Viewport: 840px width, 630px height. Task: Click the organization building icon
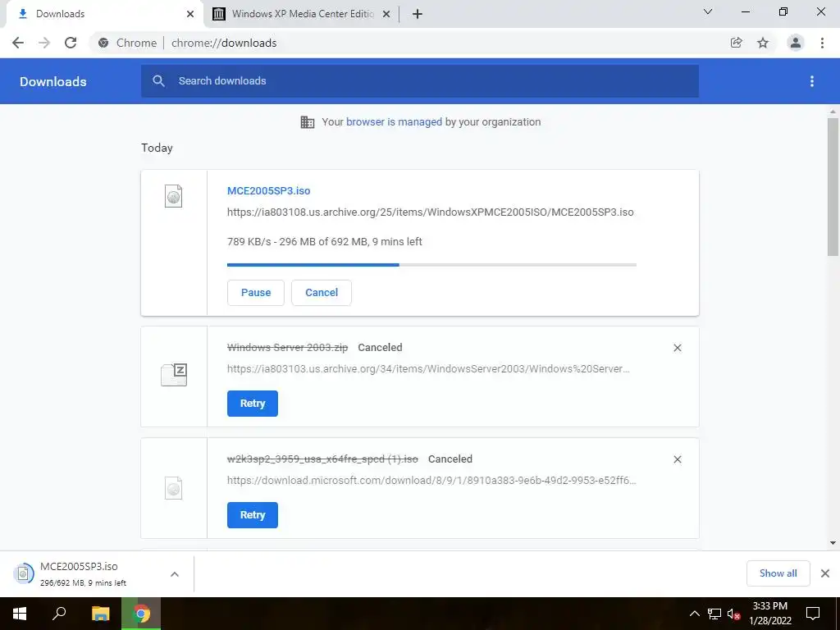tap(308, 122)
